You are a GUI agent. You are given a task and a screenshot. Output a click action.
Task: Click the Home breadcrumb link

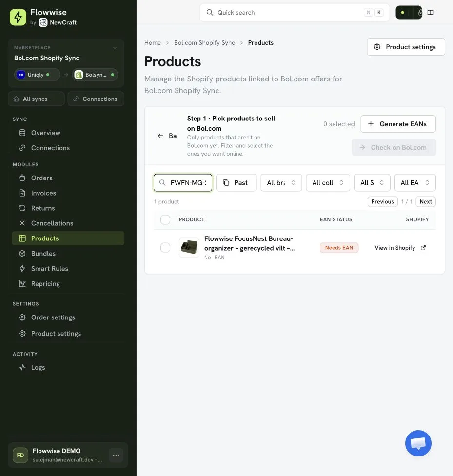(153, 43)
